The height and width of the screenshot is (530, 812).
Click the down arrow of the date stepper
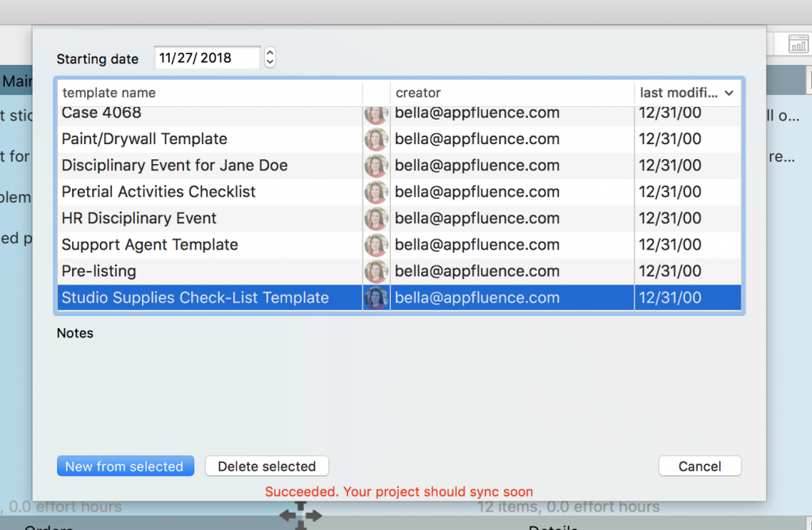pos(270,62)
